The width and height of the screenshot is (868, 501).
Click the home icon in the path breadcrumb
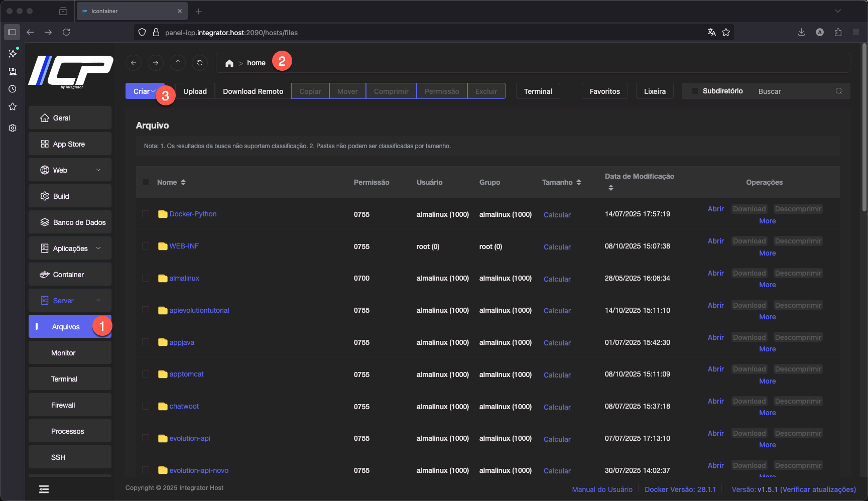(229, 63)
